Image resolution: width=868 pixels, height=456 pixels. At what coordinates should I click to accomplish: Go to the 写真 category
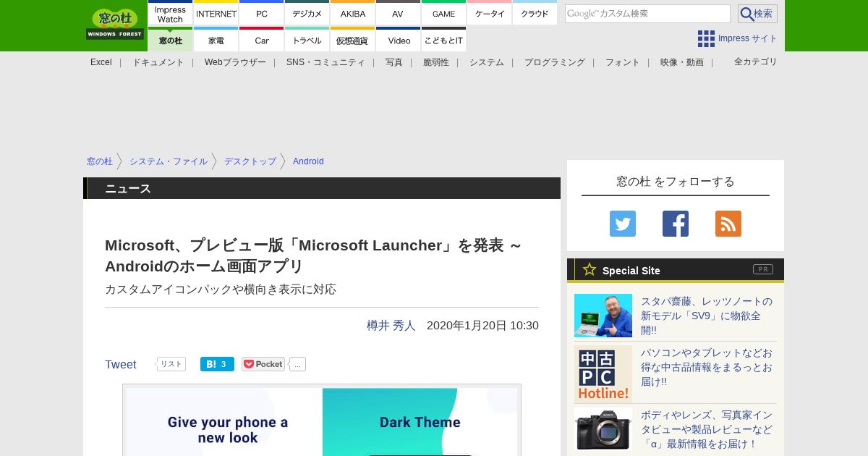coord(394,62)
